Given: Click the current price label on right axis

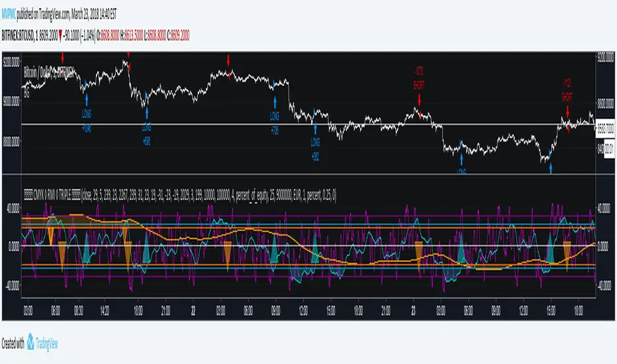Looking at the screenshot, I should [606, 125].
